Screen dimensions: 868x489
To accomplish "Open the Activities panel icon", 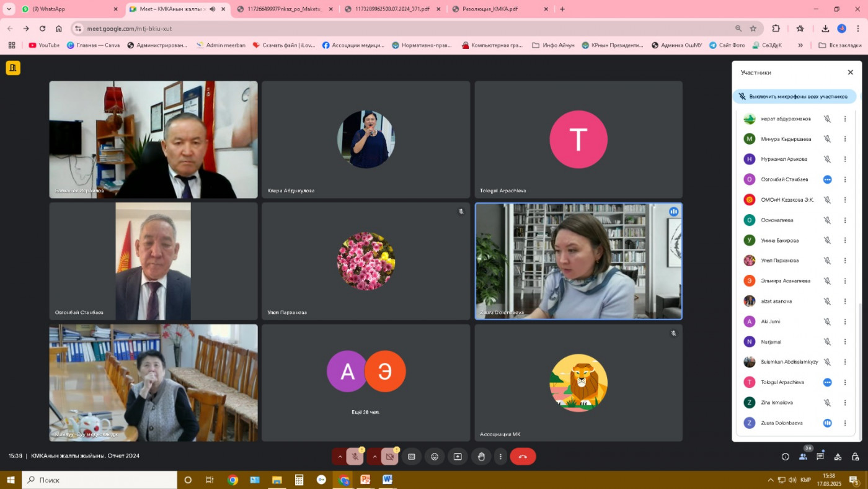I will click(x=838, y=457).
